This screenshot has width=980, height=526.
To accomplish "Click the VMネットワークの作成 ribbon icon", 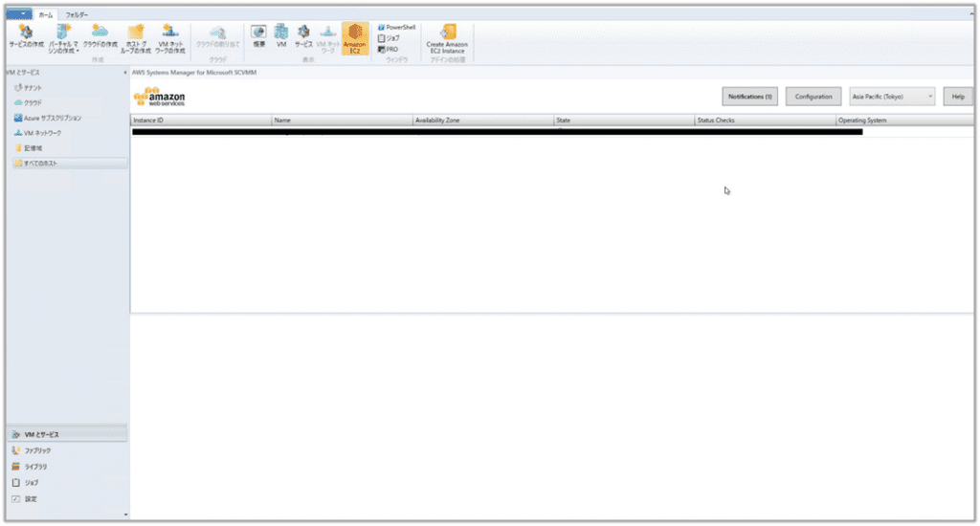I will pyautogui.click(x=170, y=38).
